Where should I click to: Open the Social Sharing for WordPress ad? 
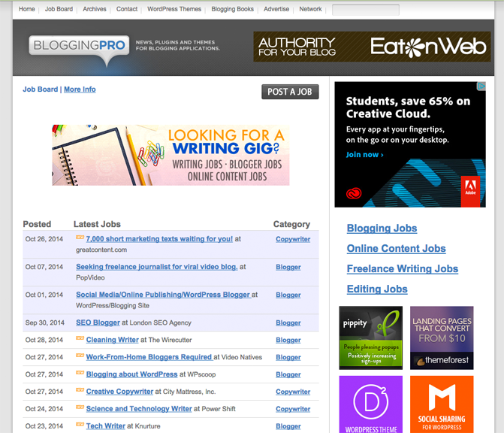tap(442, 404)
